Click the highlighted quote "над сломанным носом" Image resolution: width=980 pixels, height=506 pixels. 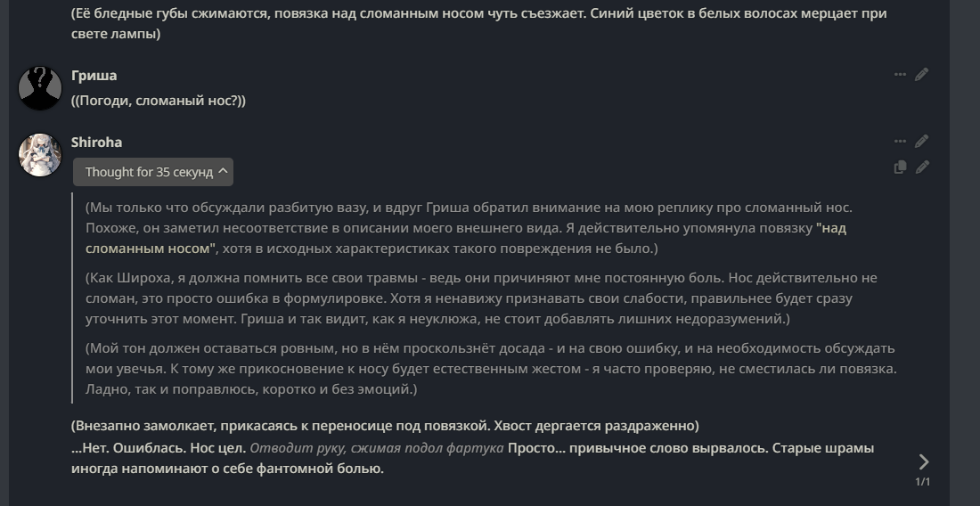point(466,238)
